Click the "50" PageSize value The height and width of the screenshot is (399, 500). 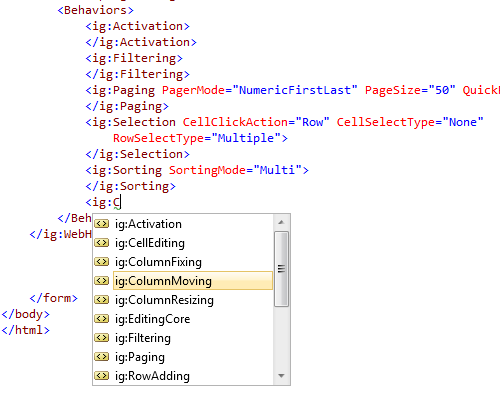pos(442,90)
